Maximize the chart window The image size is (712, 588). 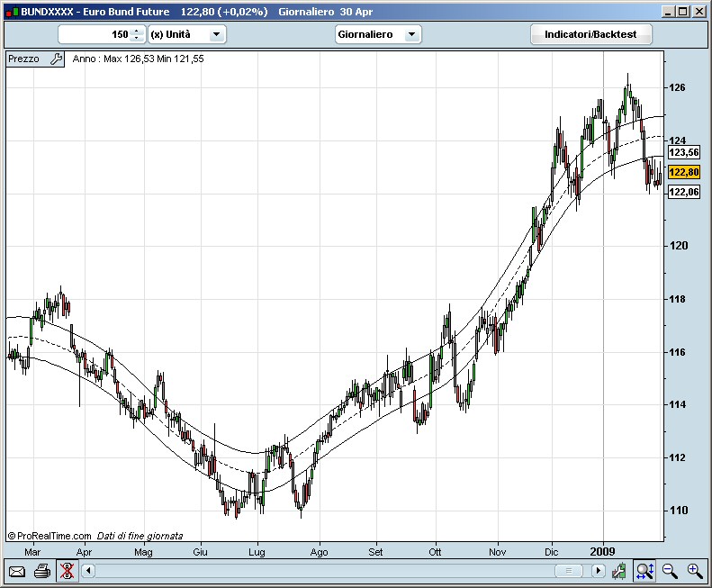click(683, 12)
